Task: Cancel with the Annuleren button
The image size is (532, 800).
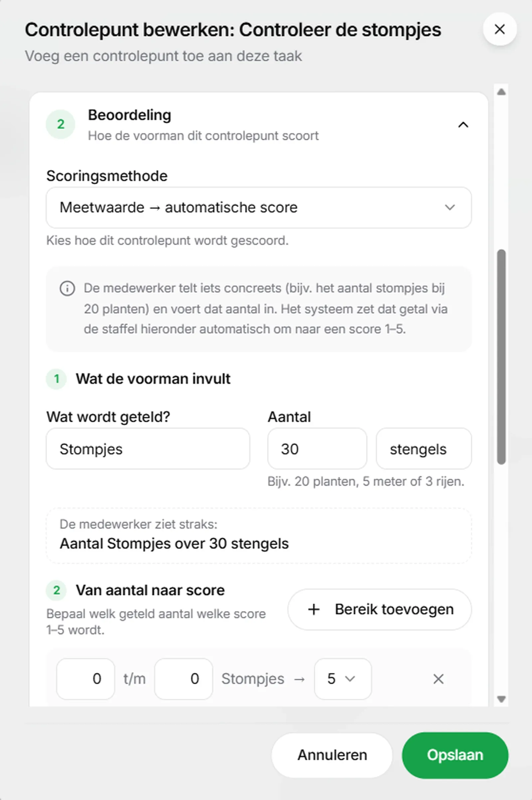Action: pyautogui.click(x=332, y=755)
